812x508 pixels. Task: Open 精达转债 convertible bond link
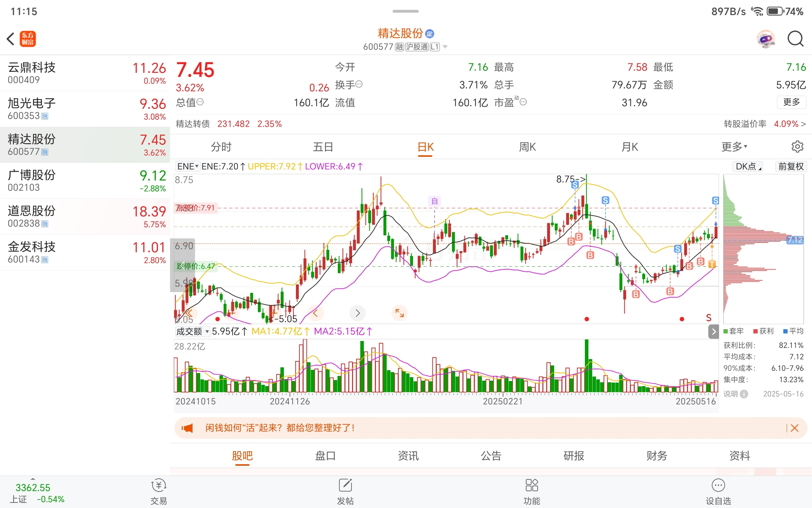pos(229,124)
